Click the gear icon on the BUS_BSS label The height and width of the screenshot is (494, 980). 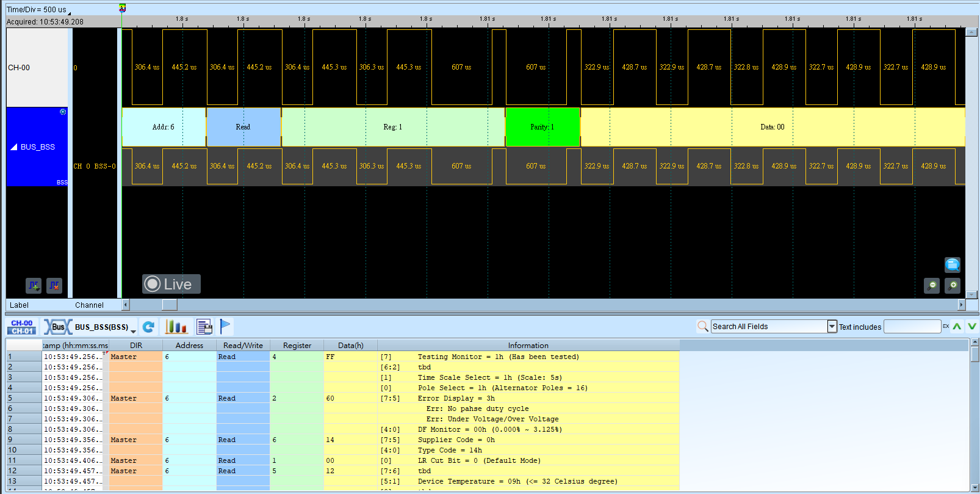click(63, 112)
